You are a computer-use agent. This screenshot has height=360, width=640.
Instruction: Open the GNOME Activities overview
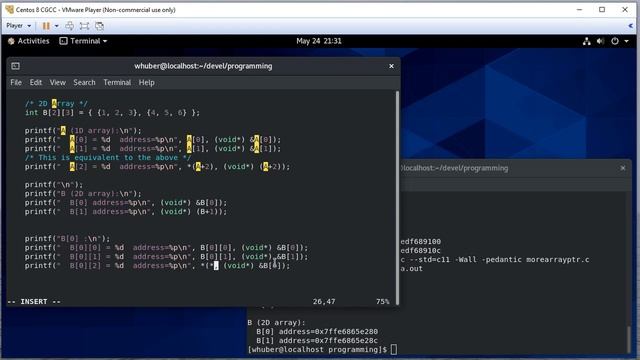coord(29,41)
